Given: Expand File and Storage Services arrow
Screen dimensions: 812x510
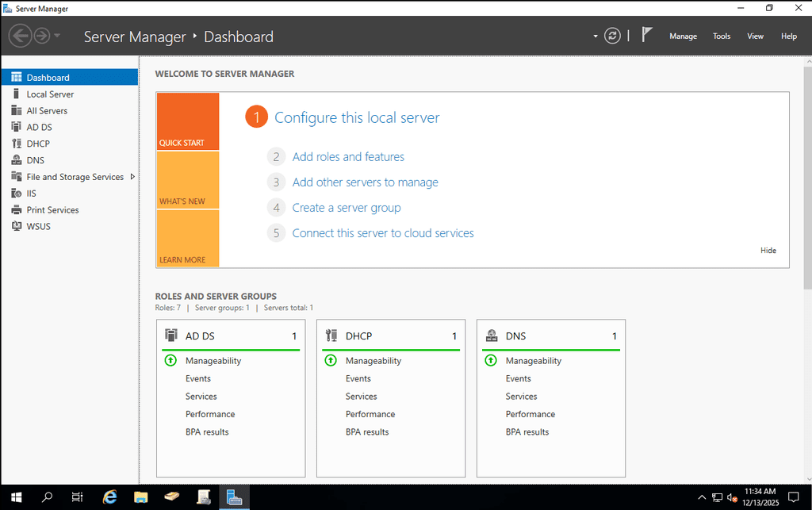Looking at the screenshot, I should coord(132,177).
